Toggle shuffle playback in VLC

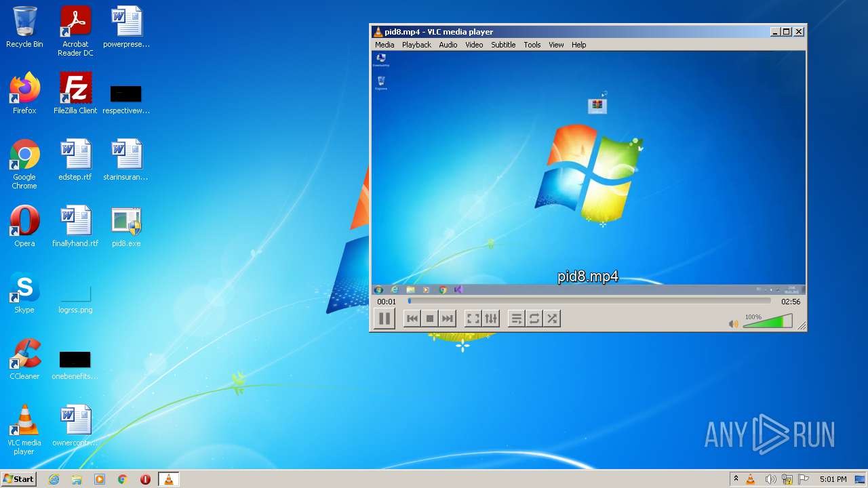point(552,319)
